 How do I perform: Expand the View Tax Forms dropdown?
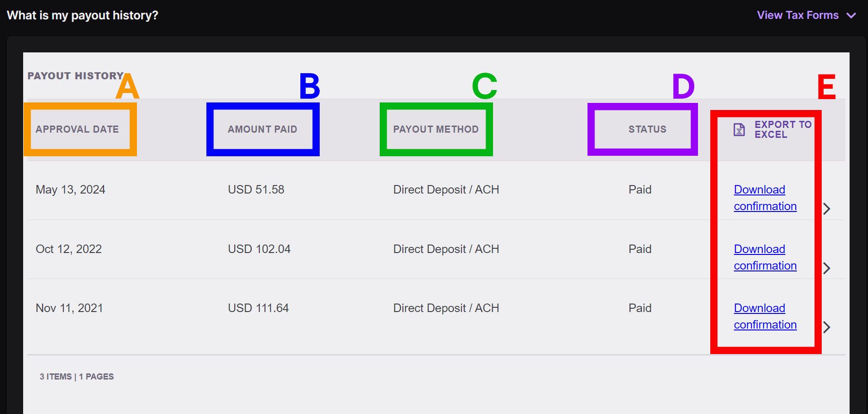(x=851, y=16)
